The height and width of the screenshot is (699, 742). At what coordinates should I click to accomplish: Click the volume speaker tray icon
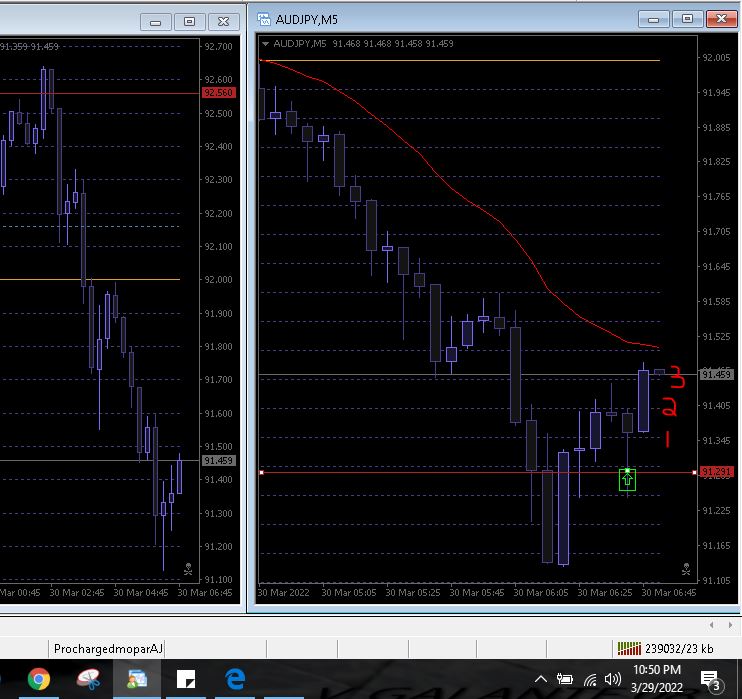tap(612, 680)
